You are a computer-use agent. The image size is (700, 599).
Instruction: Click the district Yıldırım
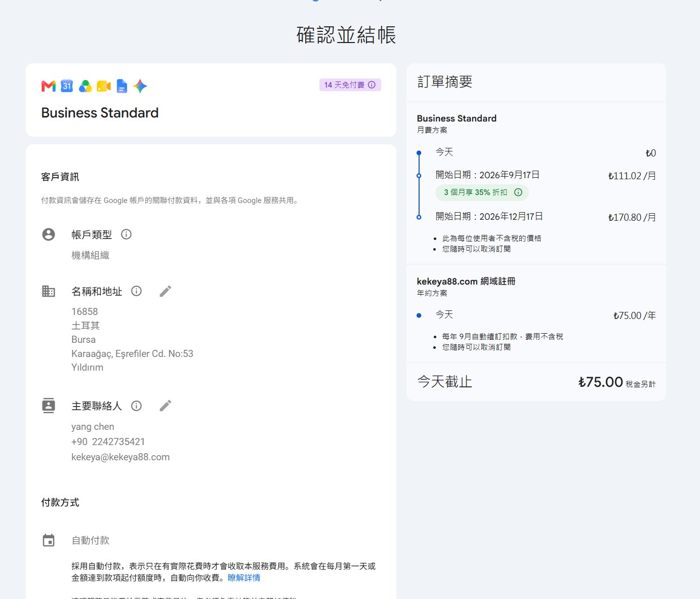pos(87,368)
